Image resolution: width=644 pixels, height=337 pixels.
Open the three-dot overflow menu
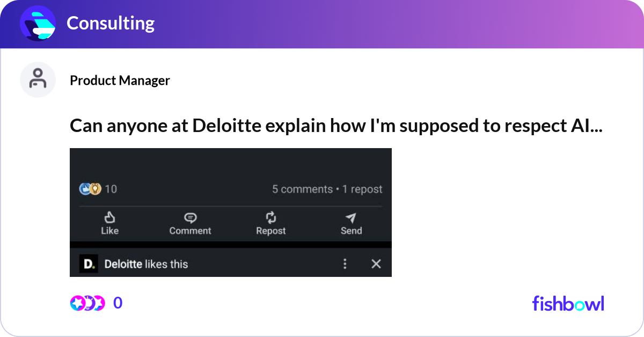tap(345, 263)
